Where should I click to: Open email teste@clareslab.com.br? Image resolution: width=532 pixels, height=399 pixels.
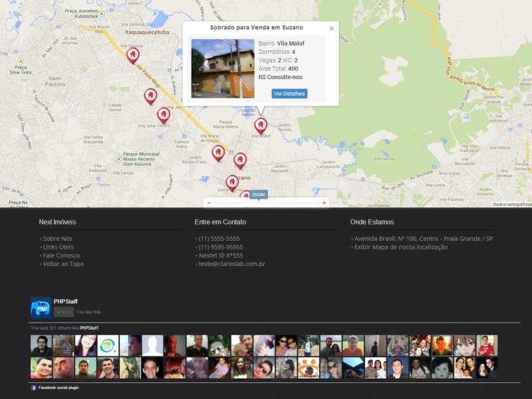click(x=231, y=264)
